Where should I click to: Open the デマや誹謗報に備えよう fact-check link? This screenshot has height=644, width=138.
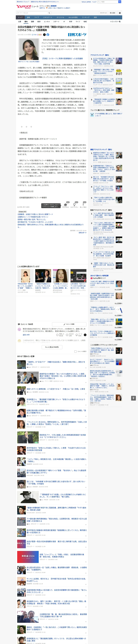[108, 115]
